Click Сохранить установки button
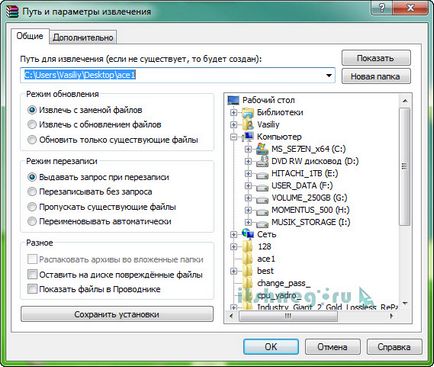 [x=117, y=314]
